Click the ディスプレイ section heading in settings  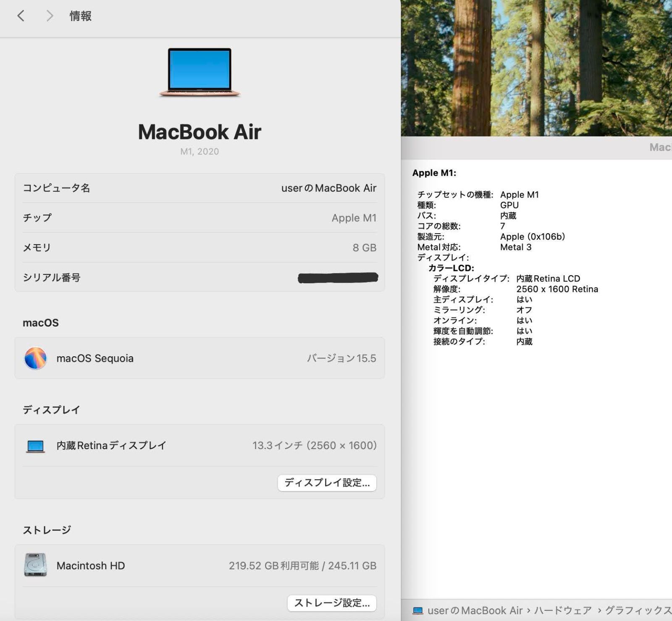(x=51, y=410)
